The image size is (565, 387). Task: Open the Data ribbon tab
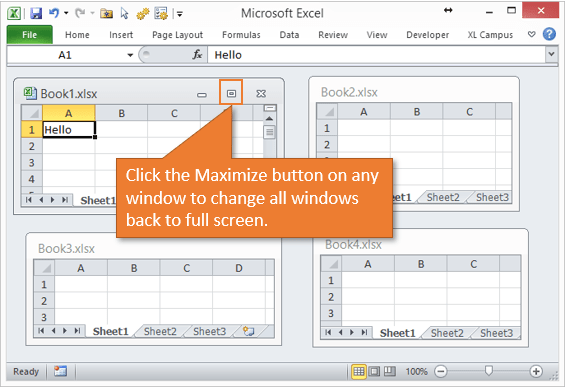click(289, 35)
